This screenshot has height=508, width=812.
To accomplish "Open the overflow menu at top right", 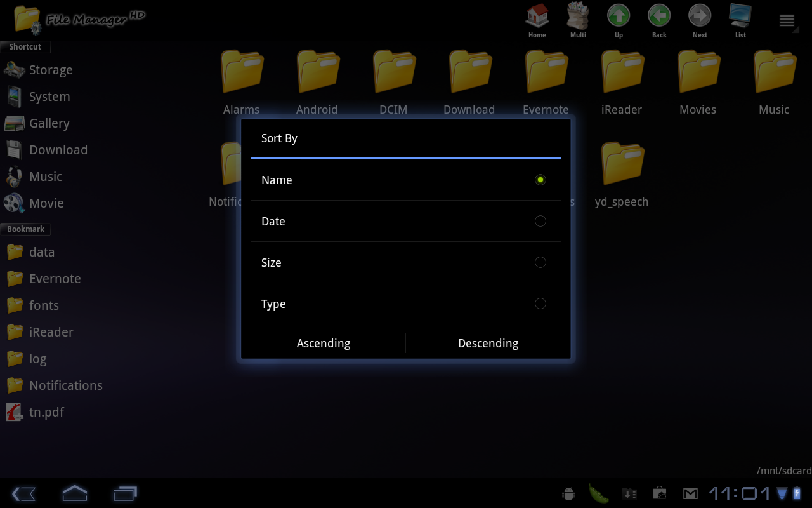I will click(787, 20).
